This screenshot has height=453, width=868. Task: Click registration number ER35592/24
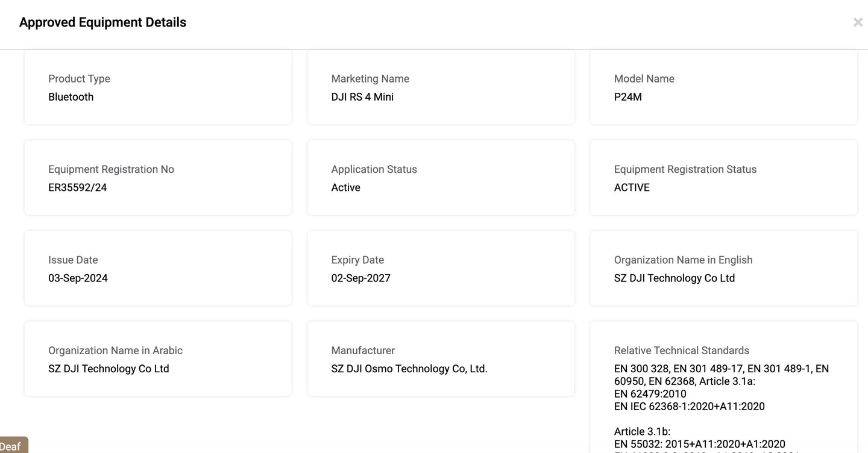point(77,187)
